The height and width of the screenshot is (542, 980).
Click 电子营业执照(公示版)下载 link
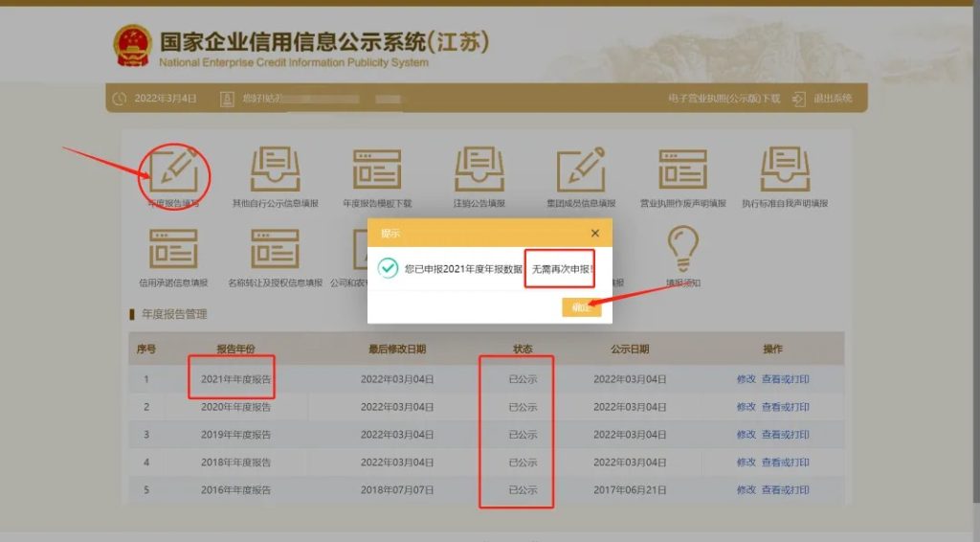click(724, 99)
